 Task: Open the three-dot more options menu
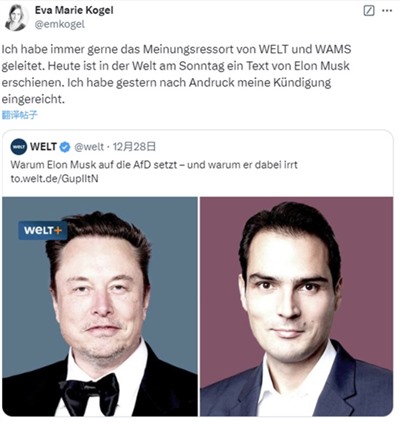click(x=387, y=11)
